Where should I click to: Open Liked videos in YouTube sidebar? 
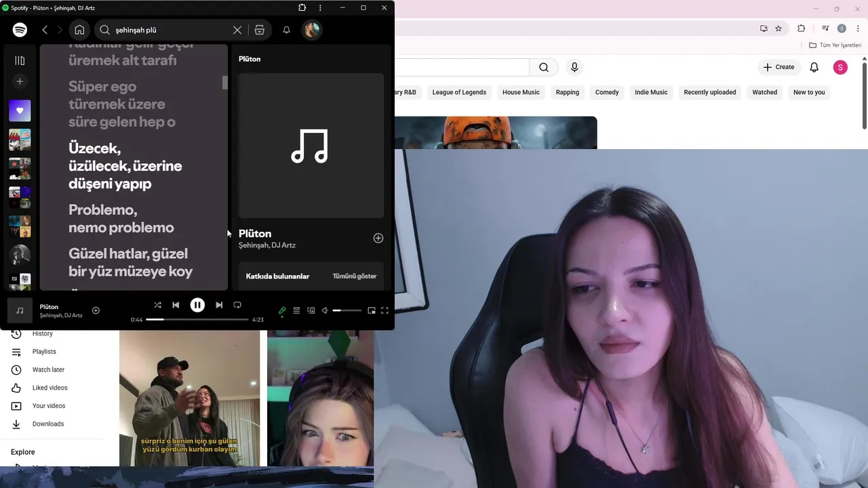[x=50, y=388]
